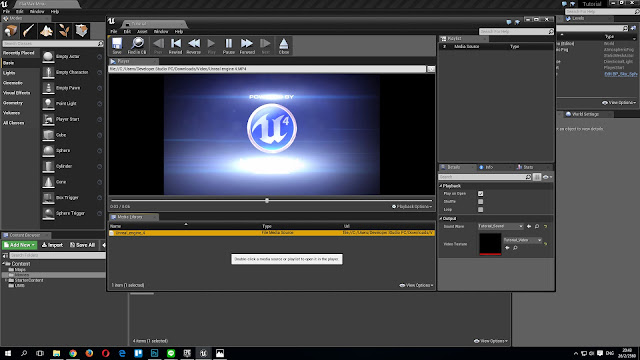
Task: Switch to the Info tab
Action: click(x=489, y=167)
